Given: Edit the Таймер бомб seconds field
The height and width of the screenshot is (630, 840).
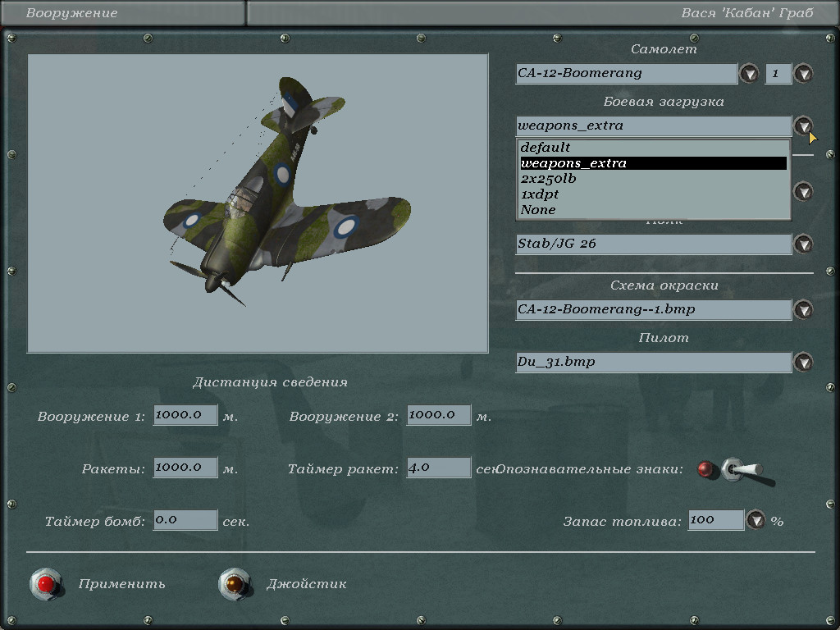Looking at the screenshot, I should coord(185,520).
